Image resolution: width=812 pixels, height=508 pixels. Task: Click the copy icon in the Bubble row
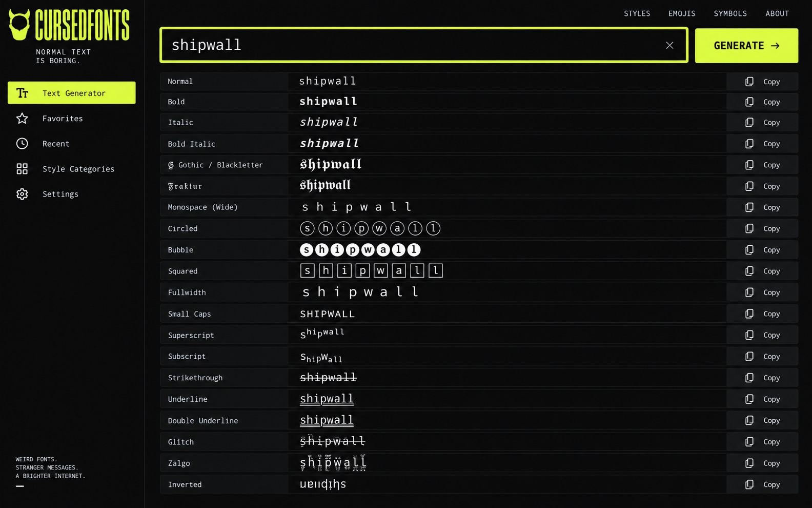tap(749, 250)
